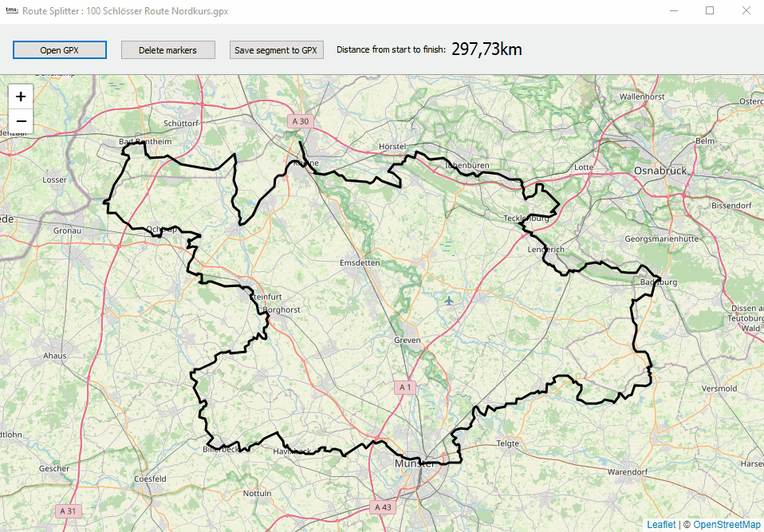This screenshot has width=764, height=532.
Task: Click the Ahaus town label
Action: (54, 356)
